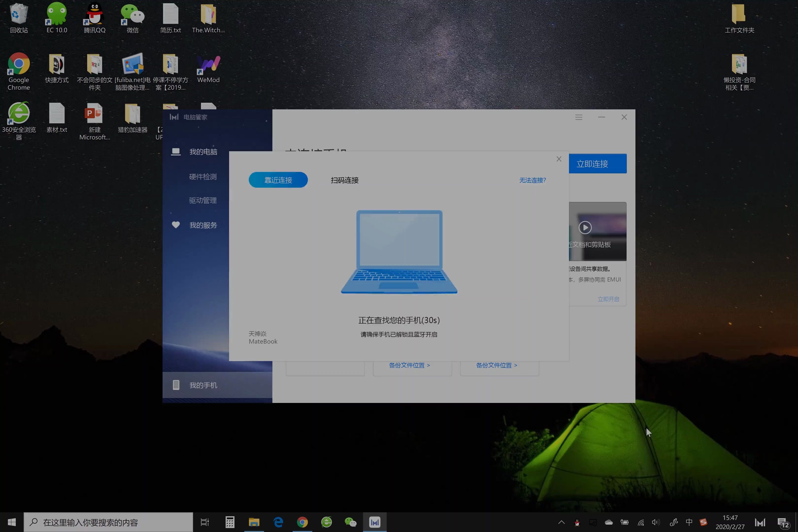Play the EMUI feature intro video
Viewport: 798px width, 532px height.
(585, 228)
